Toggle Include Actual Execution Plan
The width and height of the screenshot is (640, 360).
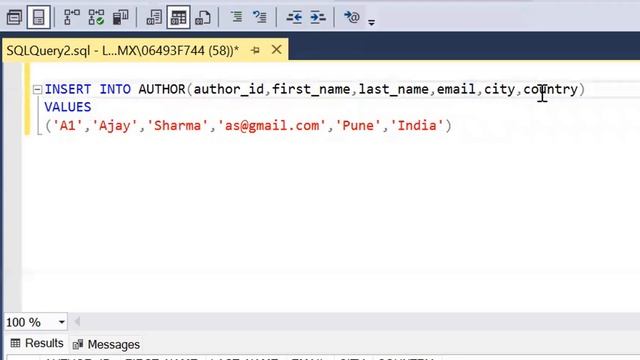click(x=72, y=18)
